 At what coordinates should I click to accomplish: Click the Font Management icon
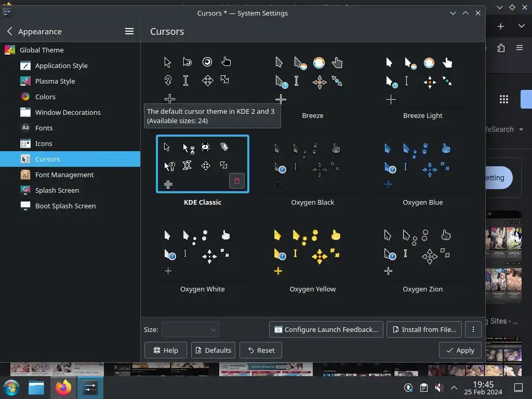click(x=25, y=175)
